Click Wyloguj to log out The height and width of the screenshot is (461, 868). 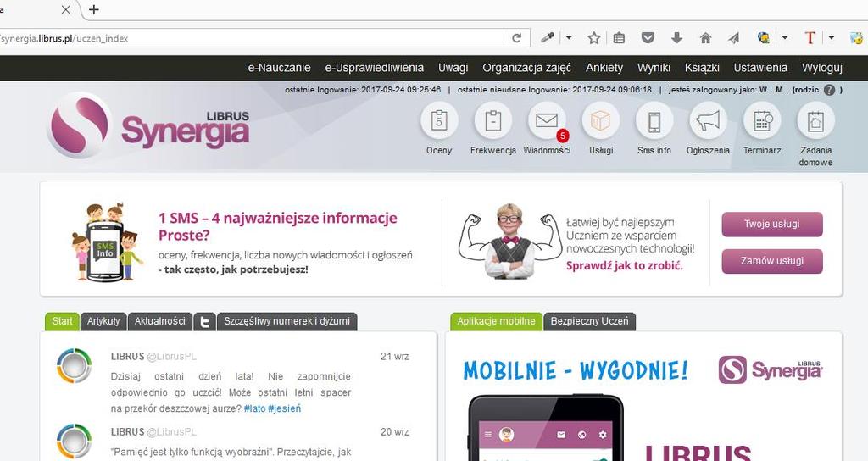[x=822, y=68]
